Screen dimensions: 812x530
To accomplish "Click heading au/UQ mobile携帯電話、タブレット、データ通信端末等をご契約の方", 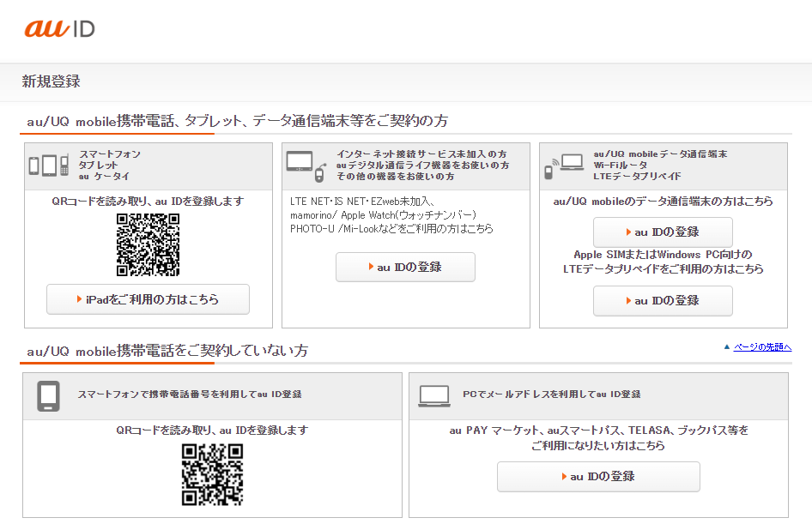I will tap(237, 121).
